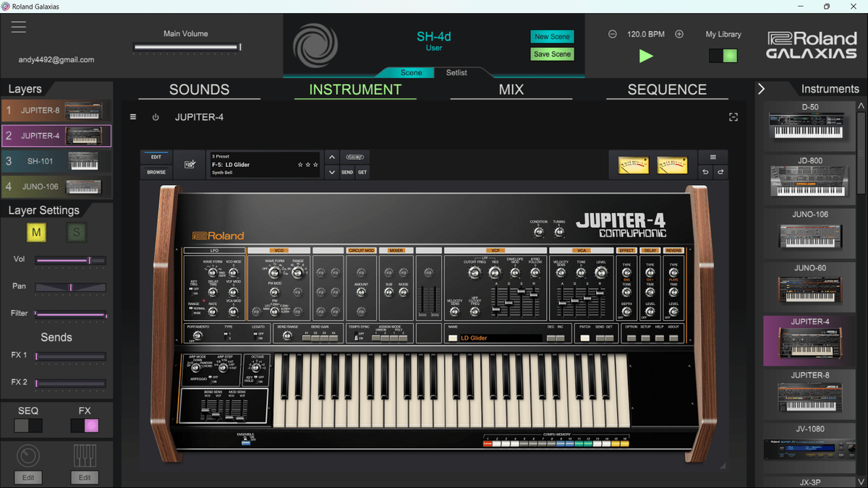Toggle the JUPITER-4 instrument power icon
This screenshot has height=488, width=868.
(x=155, y=117)
